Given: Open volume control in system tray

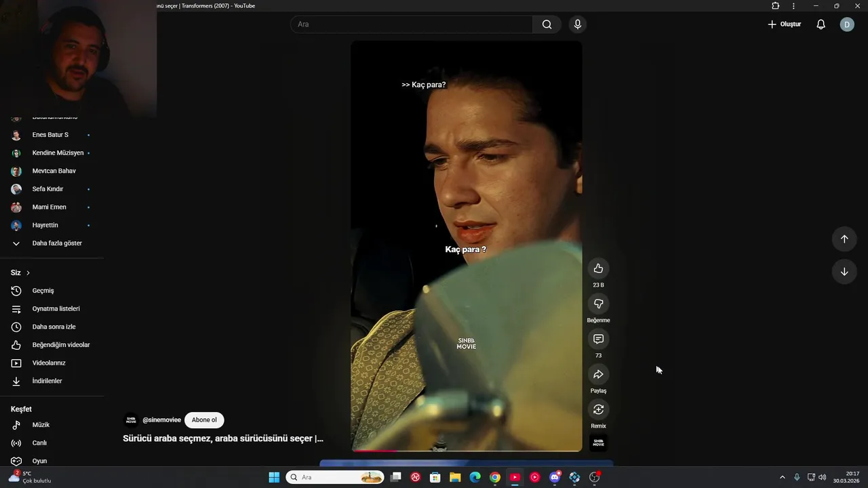Looking at the screenshot, I should point(823,477).
